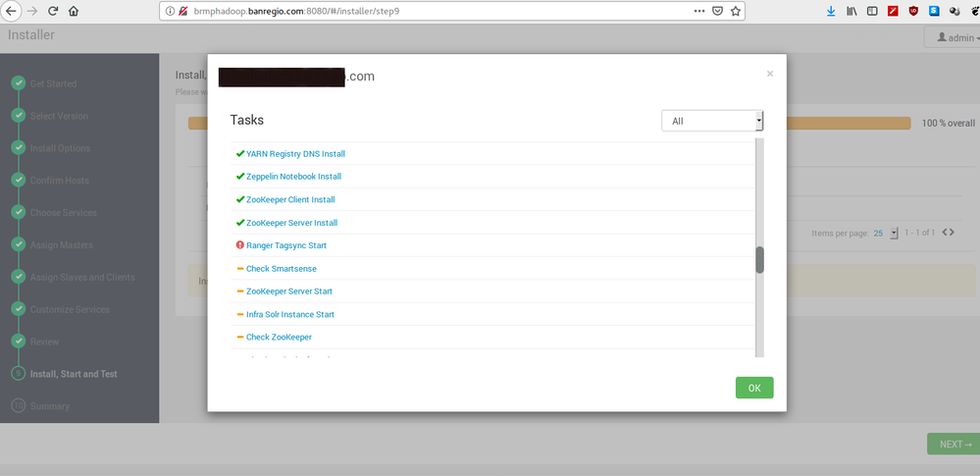Confirm the dialog with the OK button
This screenshot has width=980, height=476.
point(754,388)
